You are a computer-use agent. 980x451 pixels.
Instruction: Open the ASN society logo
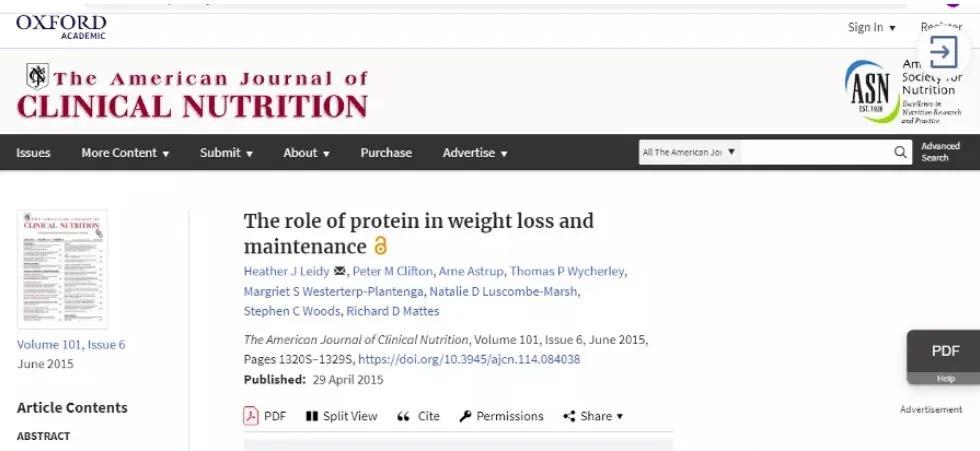(870, 91)
